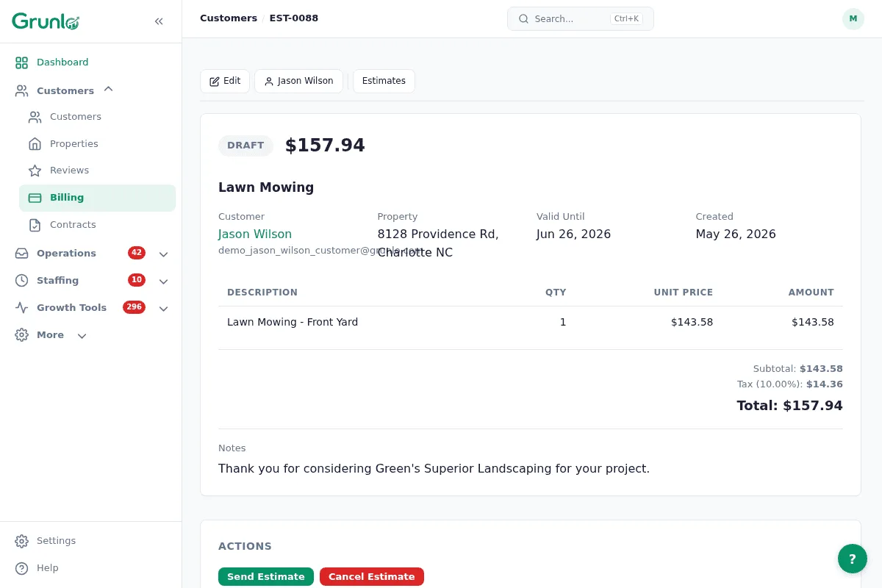
Task: Expand the Growth Tools section chevron
Action: [164, 308]
